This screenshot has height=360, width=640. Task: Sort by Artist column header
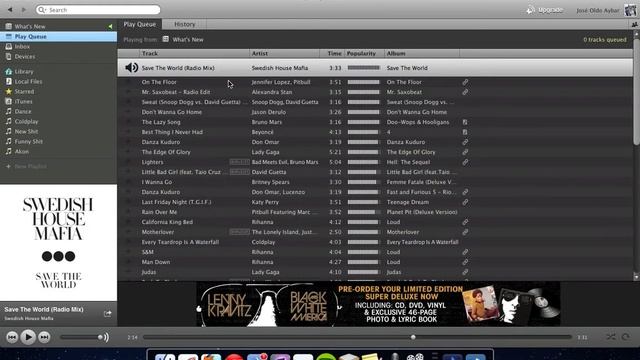point(284,53)
